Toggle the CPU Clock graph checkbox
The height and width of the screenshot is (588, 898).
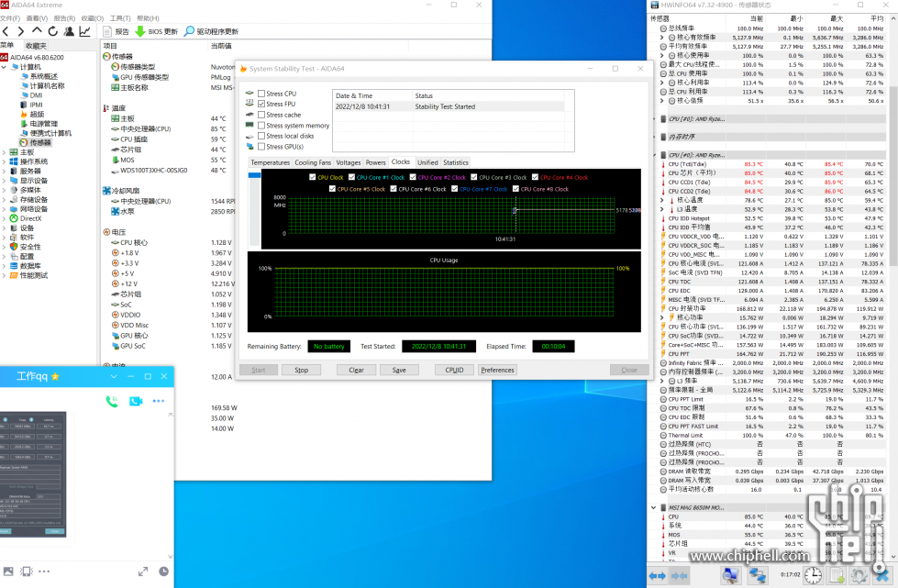312,177
